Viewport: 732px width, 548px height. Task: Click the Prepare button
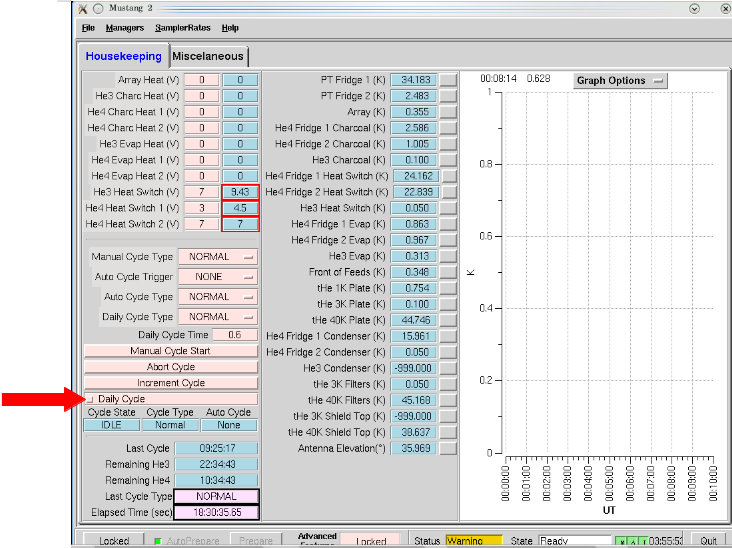coord(256,540)
